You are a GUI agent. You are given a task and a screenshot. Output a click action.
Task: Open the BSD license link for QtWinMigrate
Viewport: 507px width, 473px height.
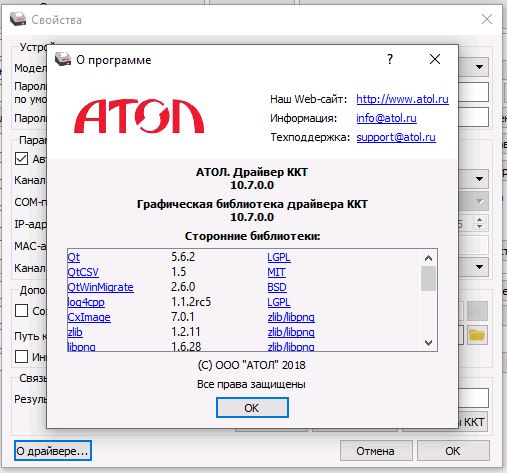pos(277,287)
